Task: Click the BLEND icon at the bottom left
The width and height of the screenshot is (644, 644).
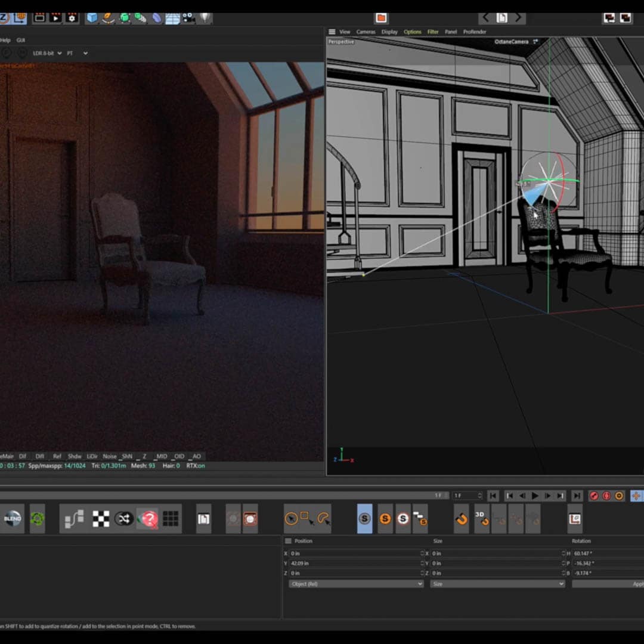Action: 12,518
